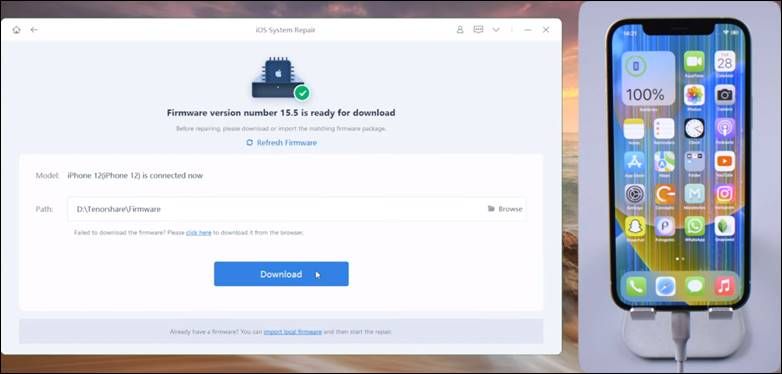Tap the 100% battery widget on iPhone
The width and height of the screenshot is (782, 374).
[x=648, y=78]
